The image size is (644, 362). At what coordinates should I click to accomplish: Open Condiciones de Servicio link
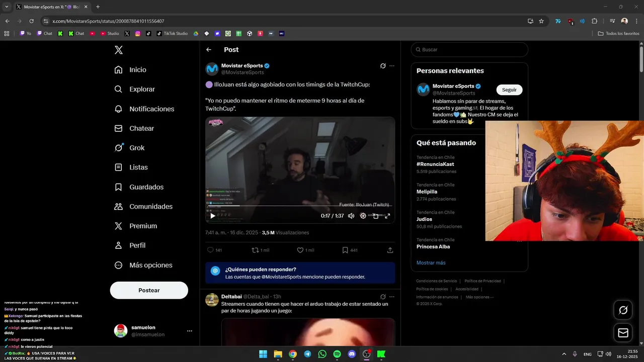[437, 281]
